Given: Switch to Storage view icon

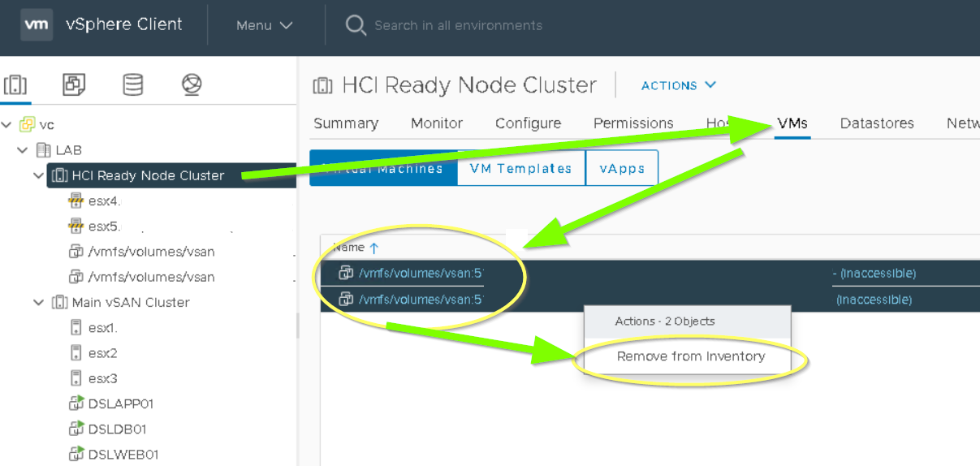Looking at the screenshot, I should 133,84.
